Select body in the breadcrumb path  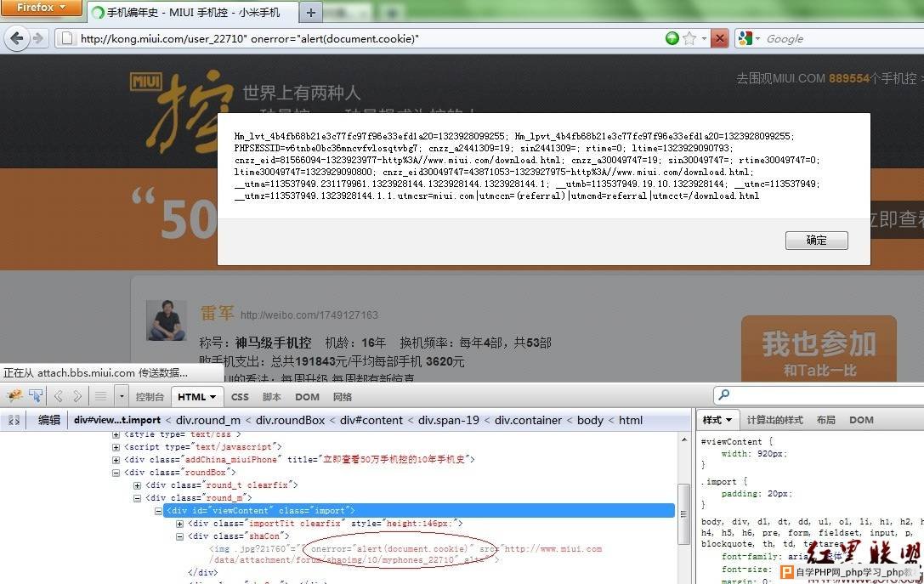pyautogui.click(x=590, y=420)
